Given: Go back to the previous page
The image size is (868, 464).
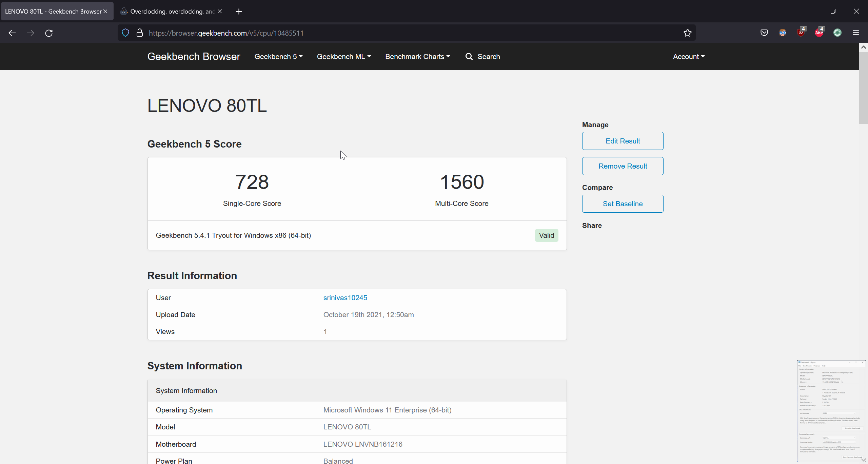Looking at the screenshot, I should [12, 33].
